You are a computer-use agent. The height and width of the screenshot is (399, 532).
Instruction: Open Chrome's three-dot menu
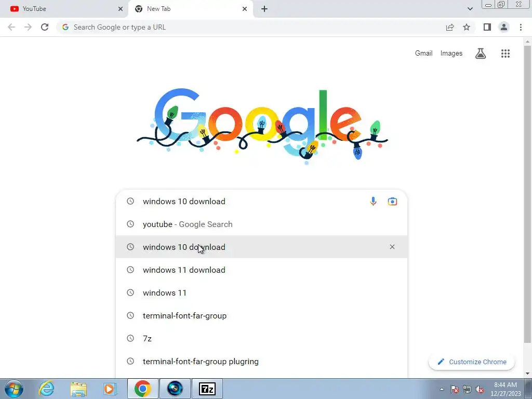521,27
